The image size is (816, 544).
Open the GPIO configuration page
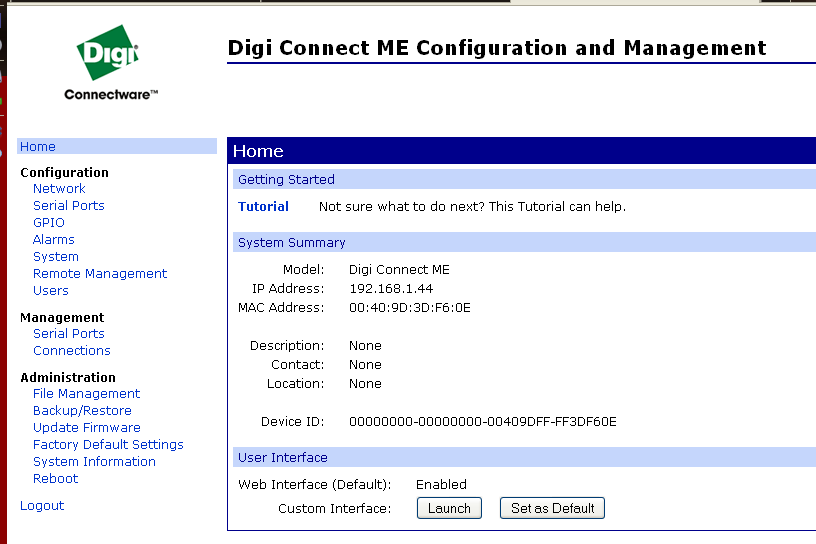49,223
